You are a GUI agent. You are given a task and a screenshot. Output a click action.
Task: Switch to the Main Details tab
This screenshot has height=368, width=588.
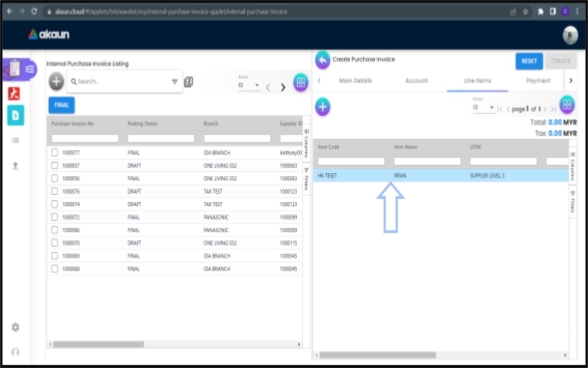click(x=355, y=81)
